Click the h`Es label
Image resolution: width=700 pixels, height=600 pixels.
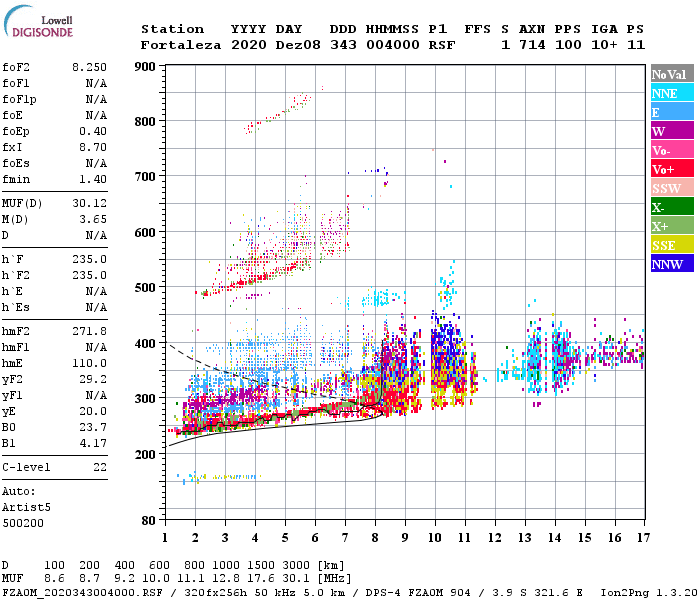(16, 308)
